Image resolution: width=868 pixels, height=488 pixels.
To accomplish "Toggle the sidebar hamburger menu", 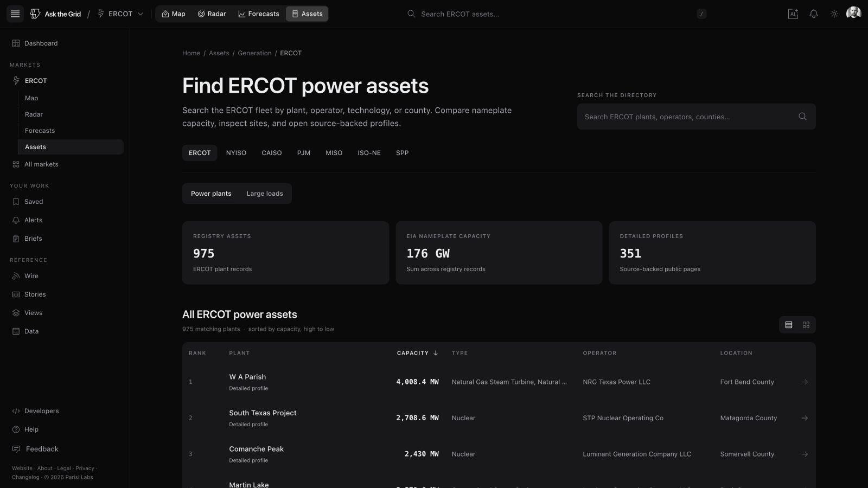I will tap(15, 14).
